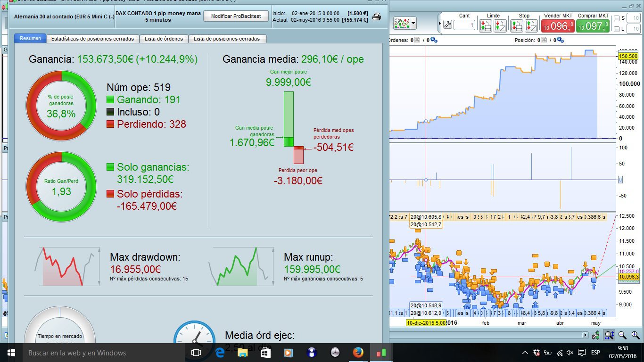Open the Wi-Fi network tray icon
This screenshot has width=644, height=362.
click(x=559, y=353)
